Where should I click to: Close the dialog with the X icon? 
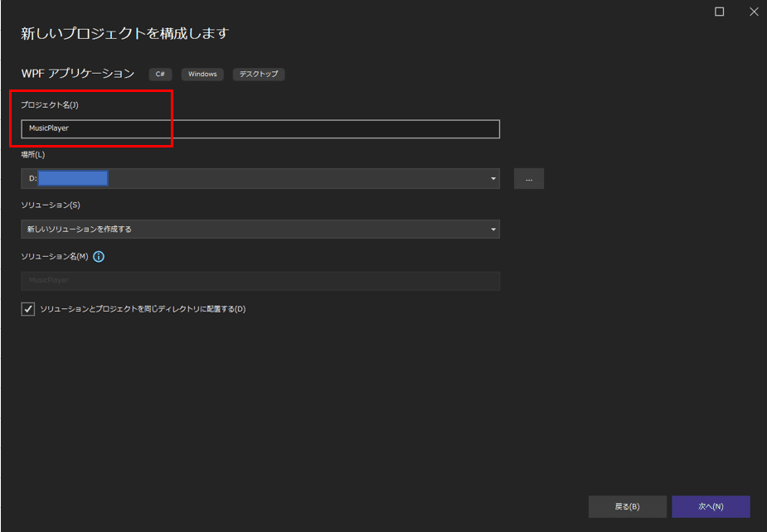click(x=754, y=12)
